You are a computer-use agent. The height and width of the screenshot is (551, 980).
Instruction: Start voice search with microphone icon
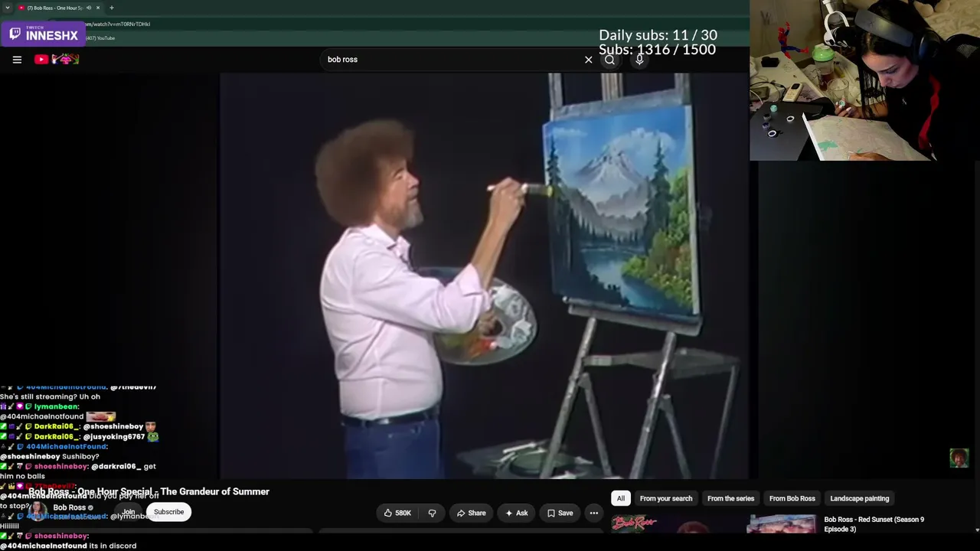(x=639, y=60)
